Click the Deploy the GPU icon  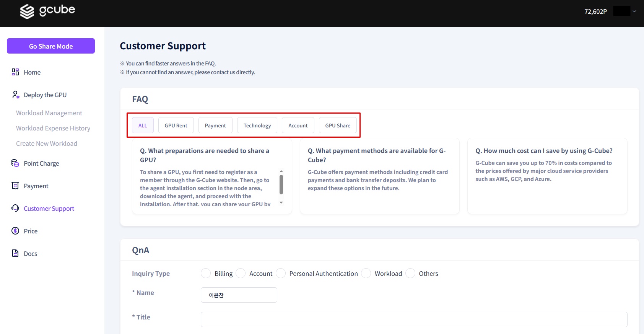click(15, 94)
